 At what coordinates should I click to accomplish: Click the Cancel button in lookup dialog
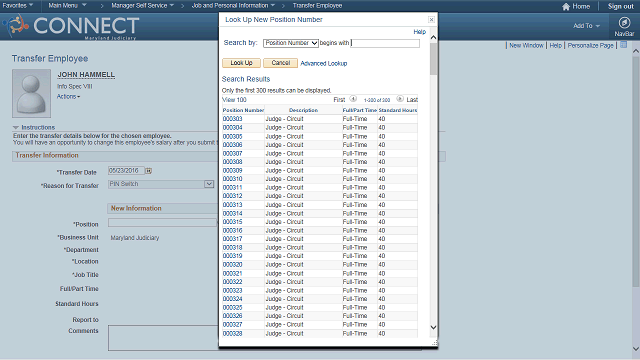point(280,63)
